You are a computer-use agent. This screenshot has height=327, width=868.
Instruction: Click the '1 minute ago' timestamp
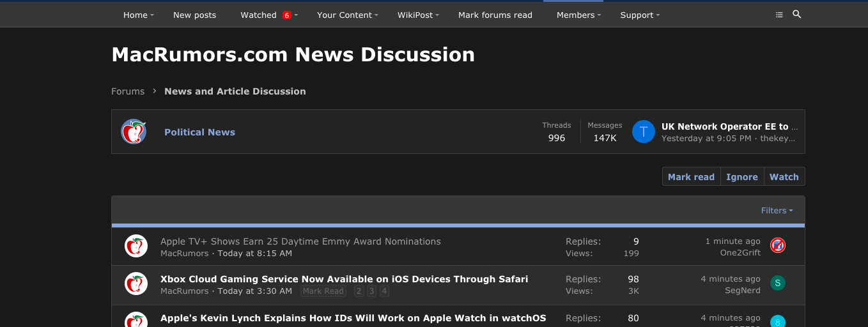pyautogui.click(x=733, y=241)
